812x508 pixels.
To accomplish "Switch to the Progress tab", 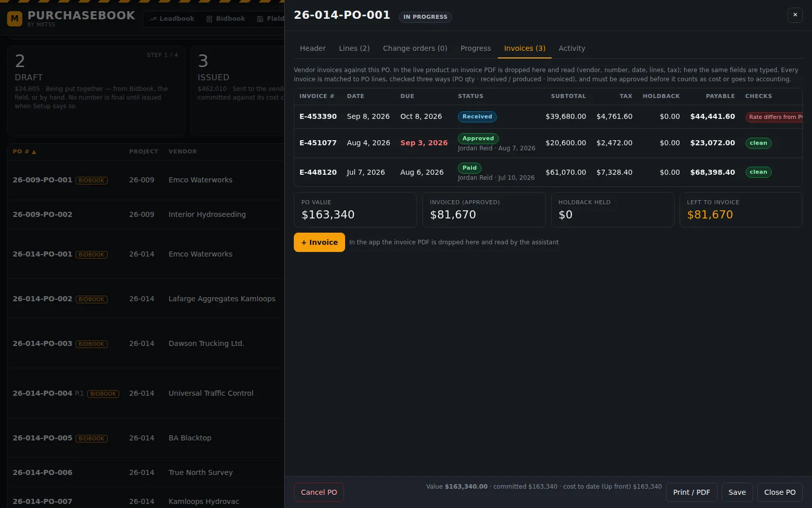I will click(476, 48).
